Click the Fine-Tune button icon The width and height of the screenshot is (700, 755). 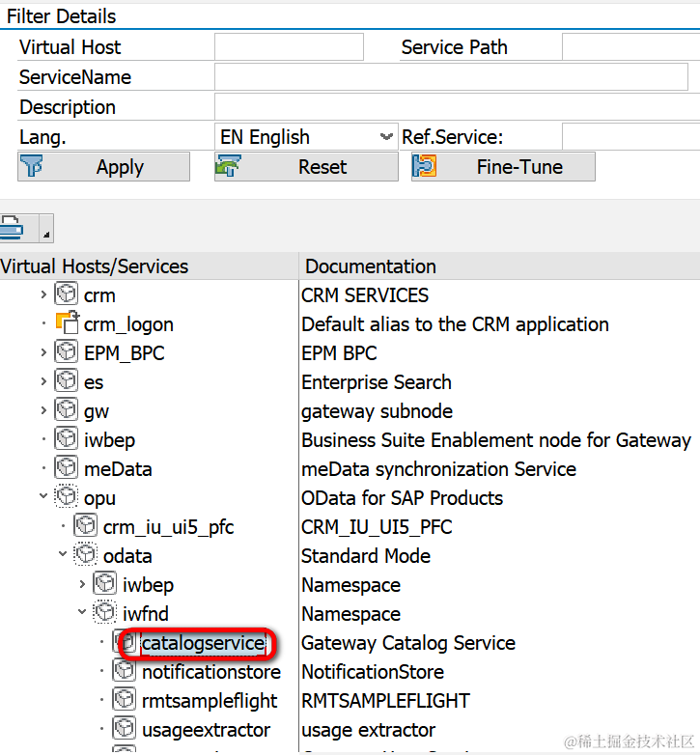click(425, 166)
